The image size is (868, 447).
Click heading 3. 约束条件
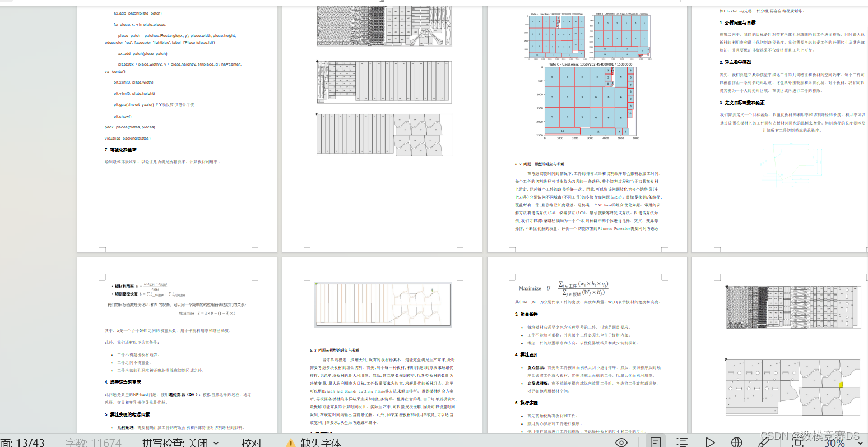[x=526, y=314]
